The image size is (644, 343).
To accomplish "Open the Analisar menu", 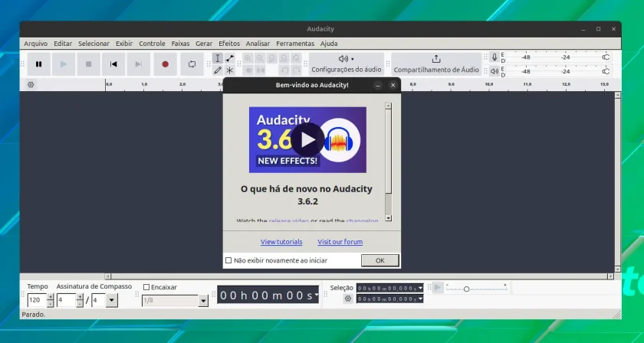I will (x=258, y=44).
